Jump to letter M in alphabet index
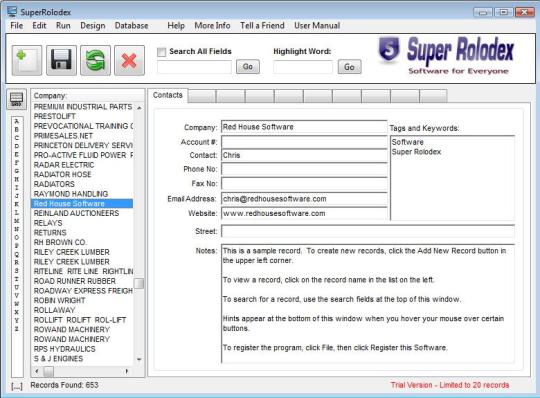This screenshot has width=540, height=398. 17,221
